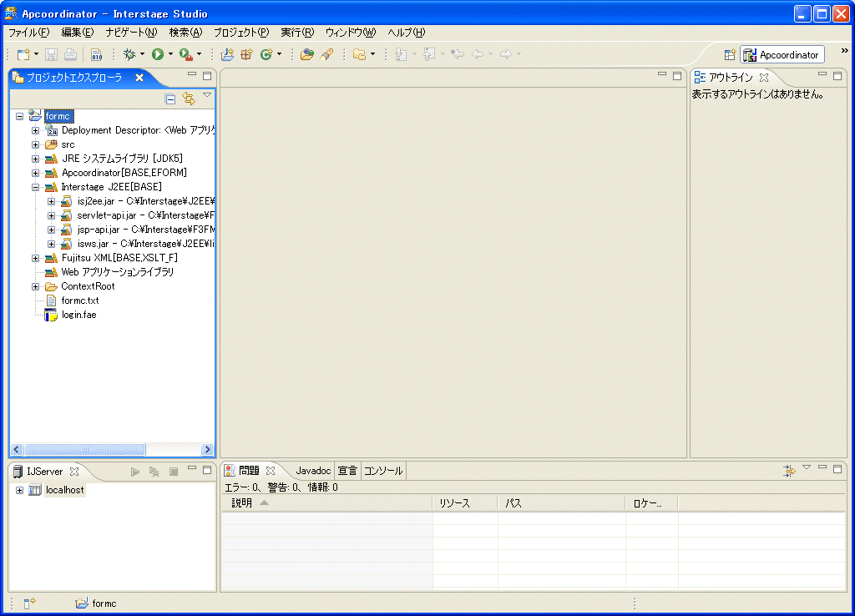This screenshot has width=855, height=616.
Task: Switch to 宣言 tab
Action: 347,471
